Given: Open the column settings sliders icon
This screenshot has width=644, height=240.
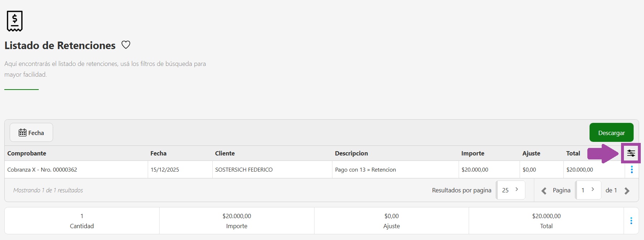Looking at the screenshot, I should tap(631, 153).
